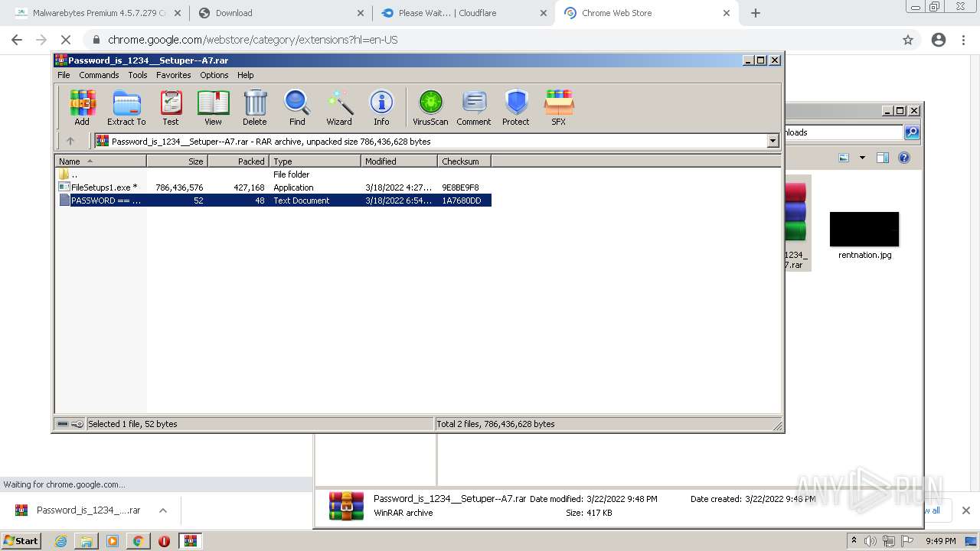Click the taskbar clock 9:49 PM
980x551 pixels.
point(940,541)
